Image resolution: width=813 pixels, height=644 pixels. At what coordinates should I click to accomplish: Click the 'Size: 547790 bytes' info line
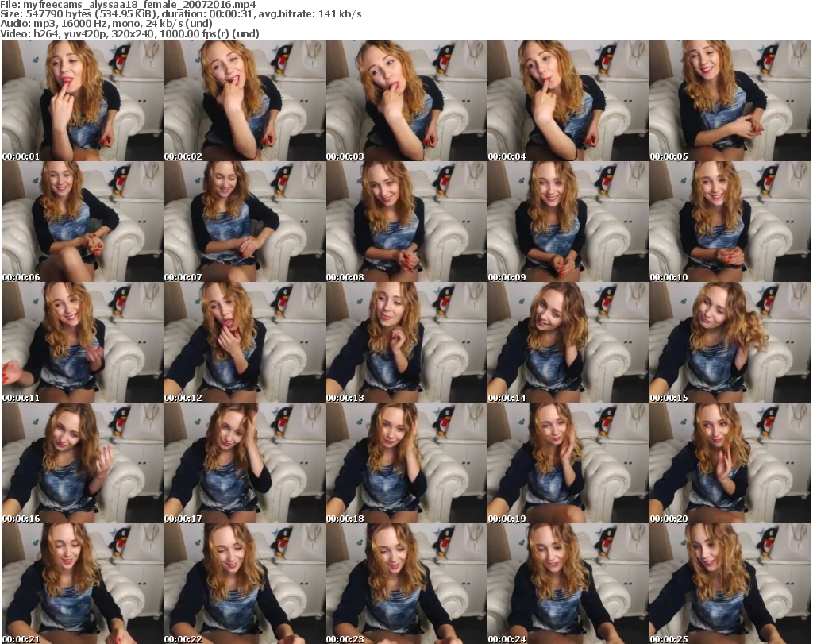181,14
